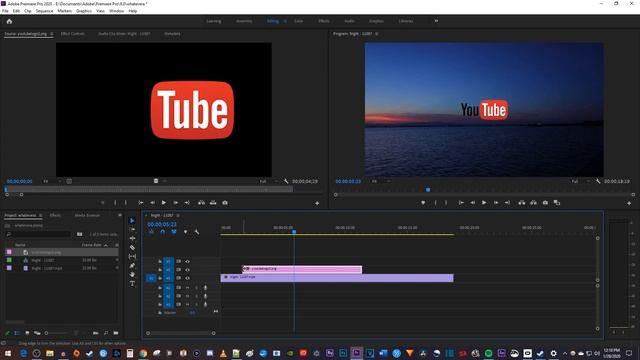Click New Bin in Project panel
Screen dimensions: 640x360
coord(116,333)
